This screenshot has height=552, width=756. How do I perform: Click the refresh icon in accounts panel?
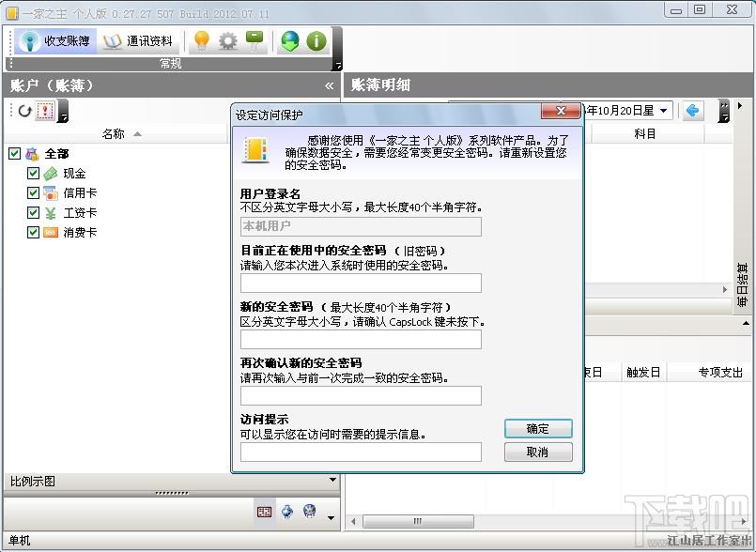click(24, 111)
